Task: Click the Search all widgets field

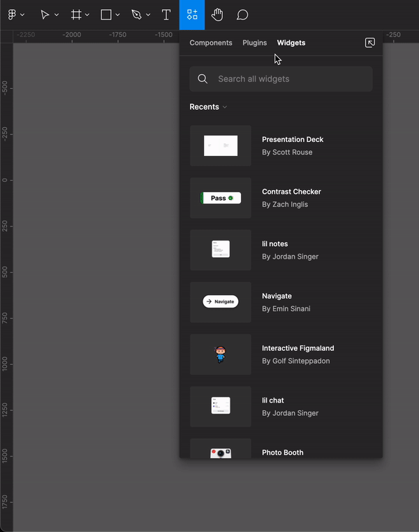Action: (x=281, y=79)
